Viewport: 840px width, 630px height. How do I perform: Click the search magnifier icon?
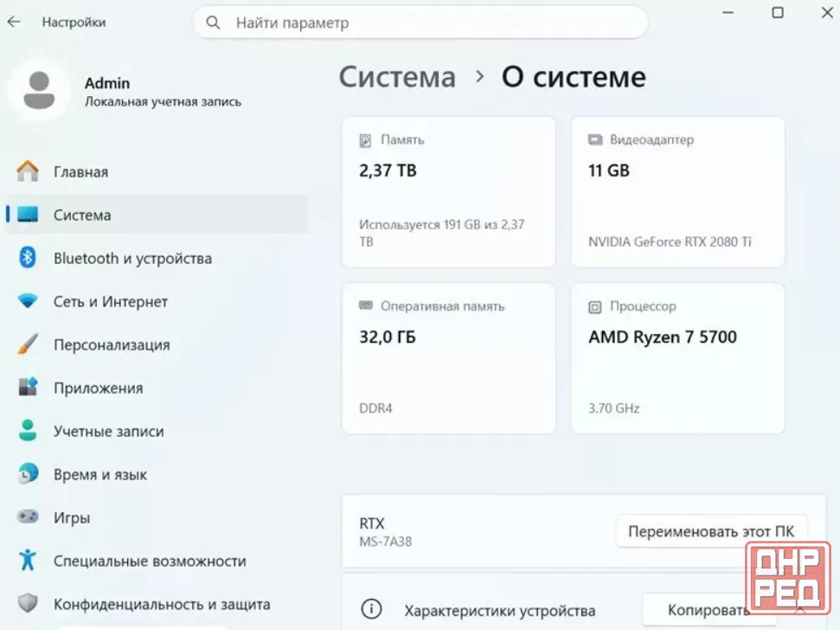[x=213, y=22]
